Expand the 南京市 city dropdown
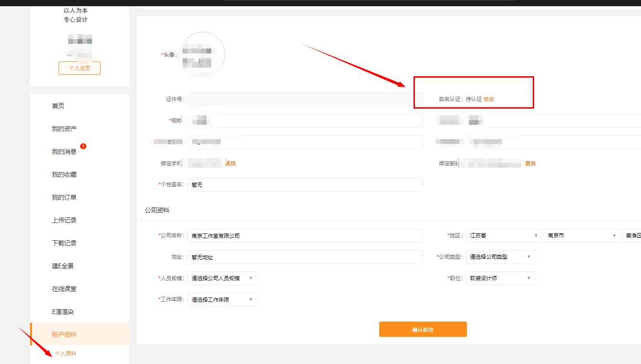This screenshot has height=364, width=641. coord(581,235)
